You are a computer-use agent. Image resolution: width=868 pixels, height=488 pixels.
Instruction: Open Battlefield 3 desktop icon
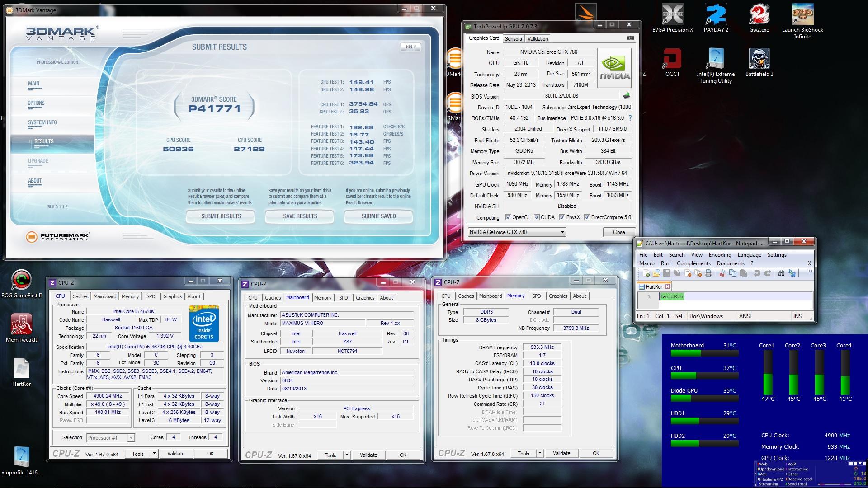(x=759, y=63)
